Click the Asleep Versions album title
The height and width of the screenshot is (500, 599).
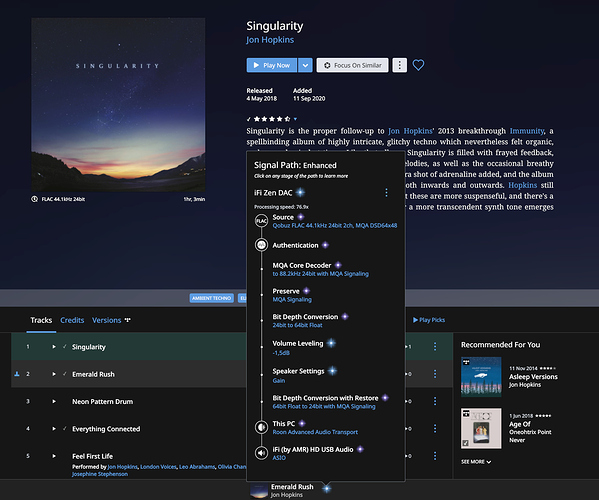click(533, 377)
